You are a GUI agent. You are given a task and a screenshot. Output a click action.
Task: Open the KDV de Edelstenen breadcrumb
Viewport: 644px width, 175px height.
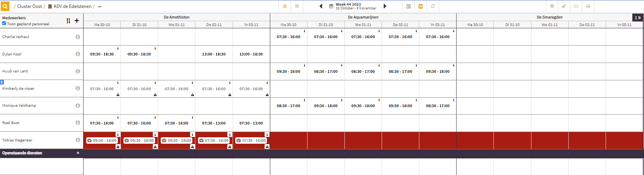[x=70, y=6]
